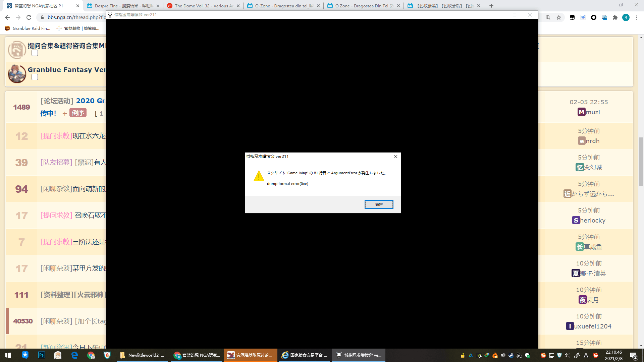Screen dimensions: 644x362
Task: Open user muzi's profile link
Action: (589, 112)
